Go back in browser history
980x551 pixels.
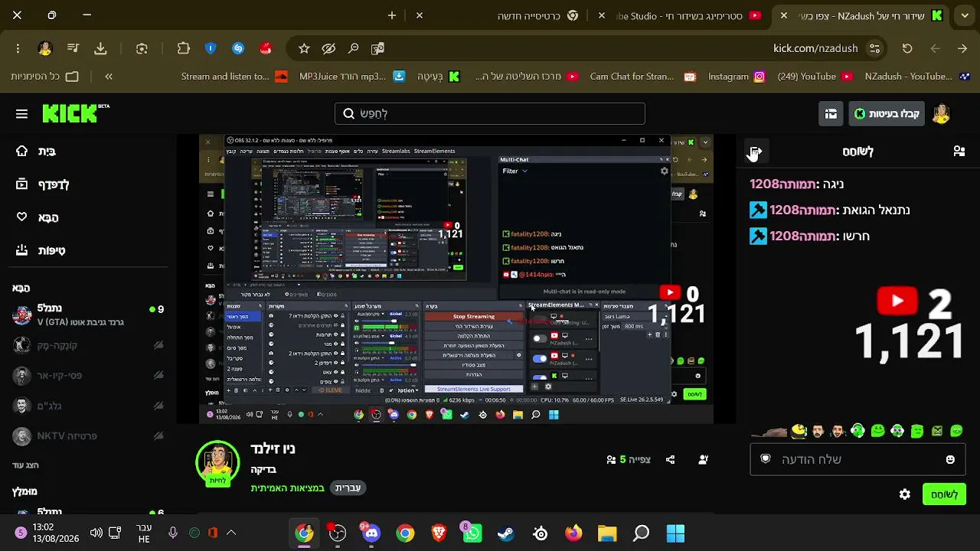[x=962, y=48]
